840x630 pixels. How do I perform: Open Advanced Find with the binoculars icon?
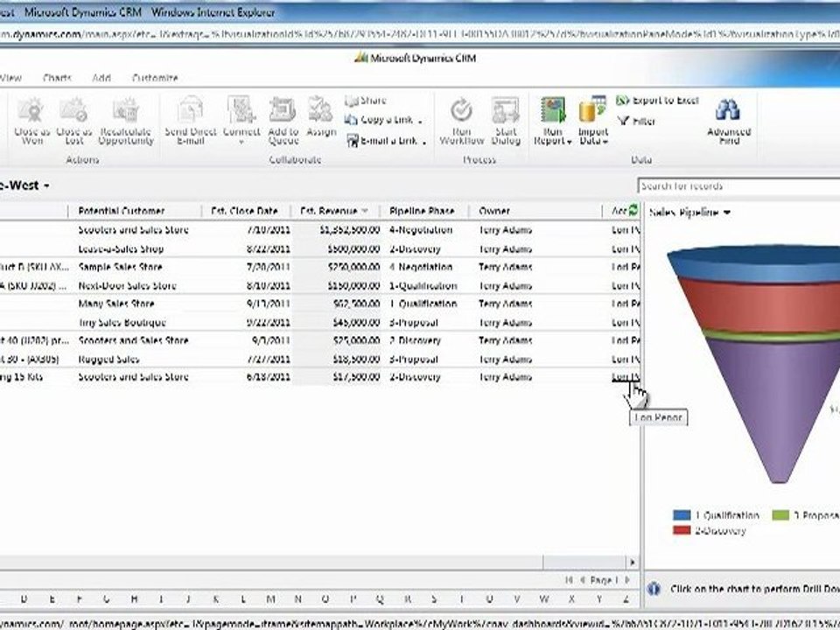729,110
